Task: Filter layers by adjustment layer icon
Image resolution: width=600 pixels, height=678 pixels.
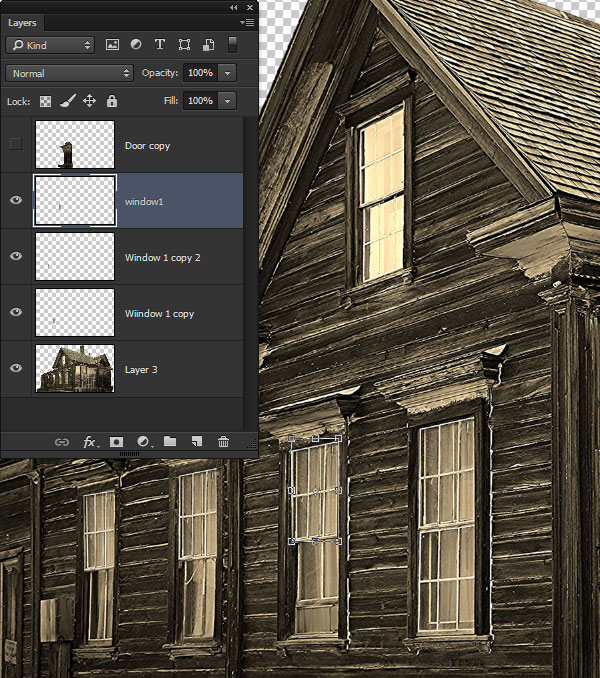Action: tap(136, 45)
